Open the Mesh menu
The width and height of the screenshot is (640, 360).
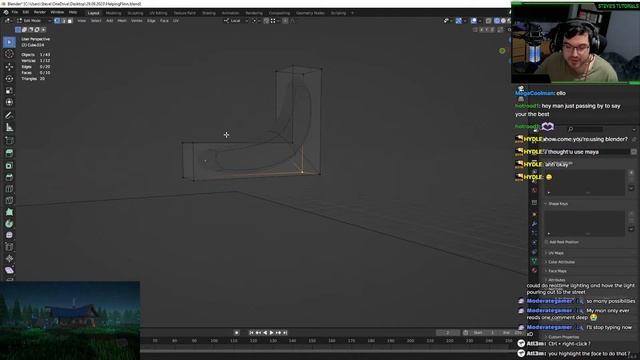pyautogui.click(x=122, y=20)
